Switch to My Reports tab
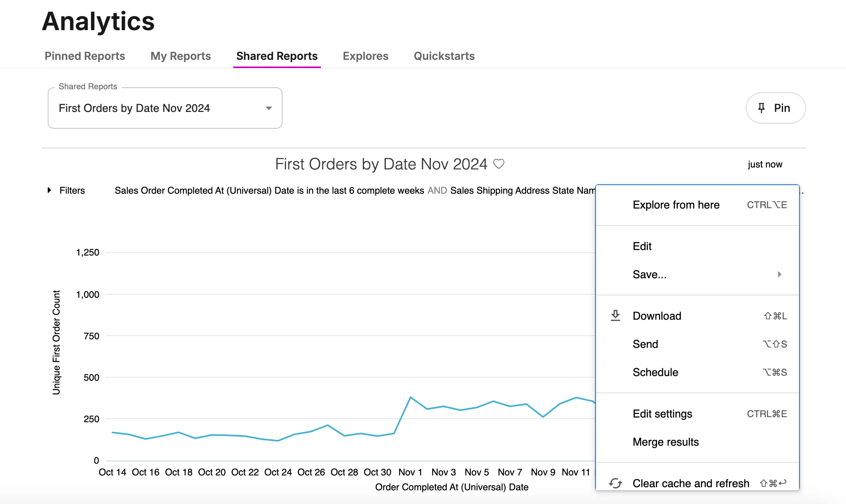 pyautogui.click(x=180, y=56)
